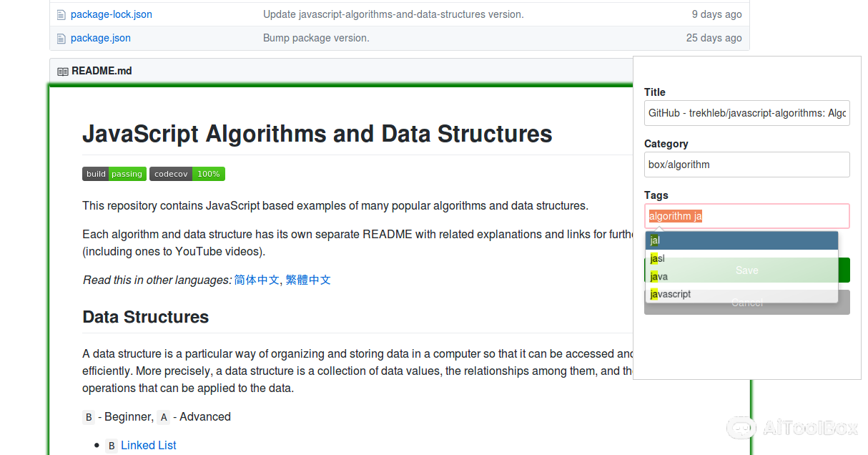Image resolution: width=868 pixels, height=455 pixels.
Task: Click into the Tags input field
Action: point(772,216)
